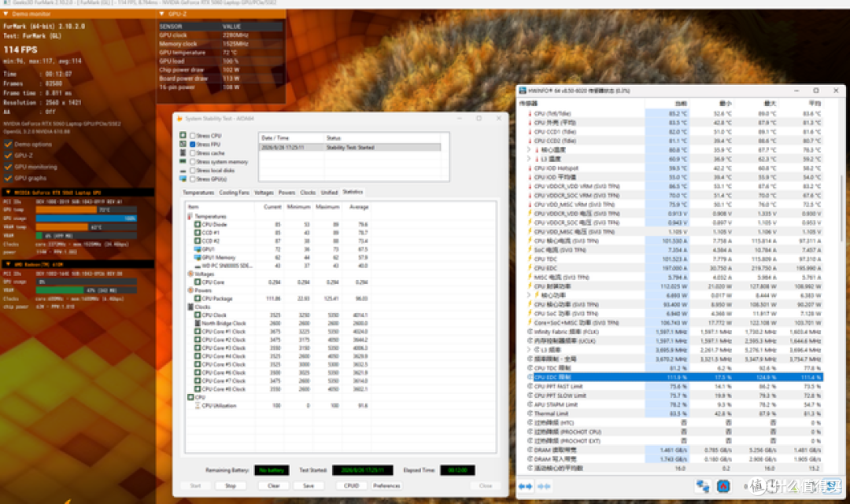Click the FurMark GPU usage bar
The image size is (850, 504).
coord(87,218)
